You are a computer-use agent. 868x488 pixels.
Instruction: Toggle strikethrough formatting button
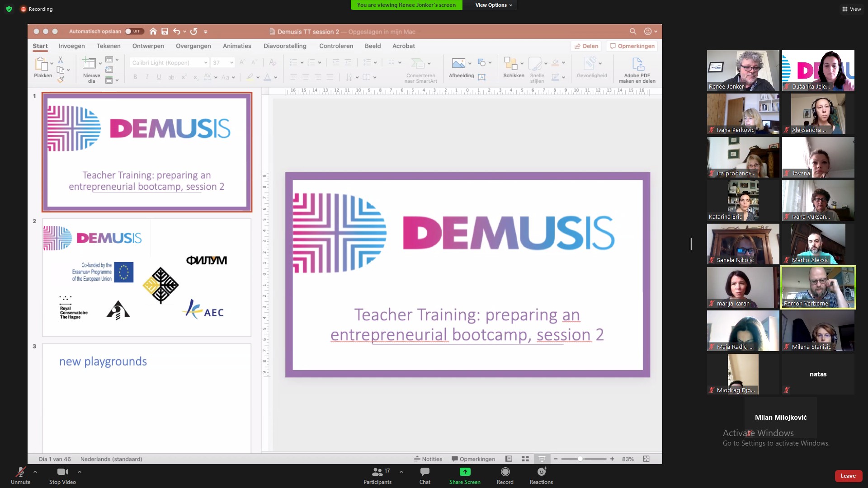point(171,77)
